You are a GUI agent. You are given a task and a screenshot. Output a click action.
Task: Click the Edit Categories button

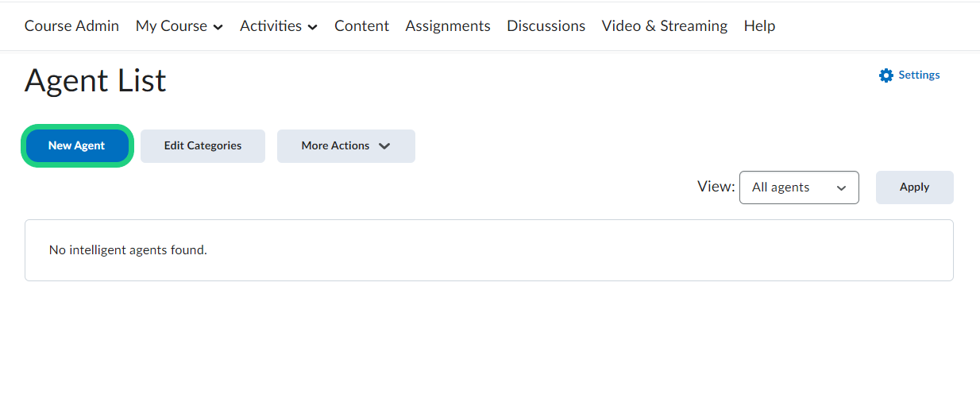(203, 146)
